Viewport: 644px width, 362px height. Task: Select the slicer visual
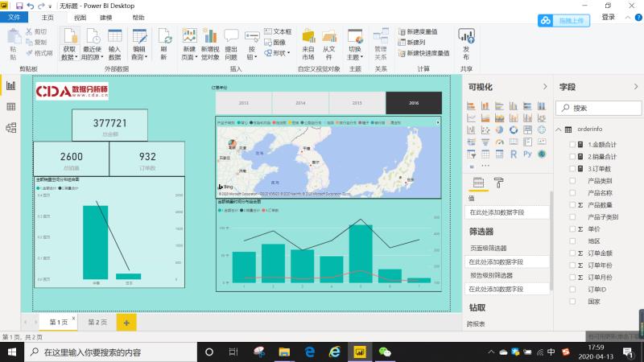471,154
